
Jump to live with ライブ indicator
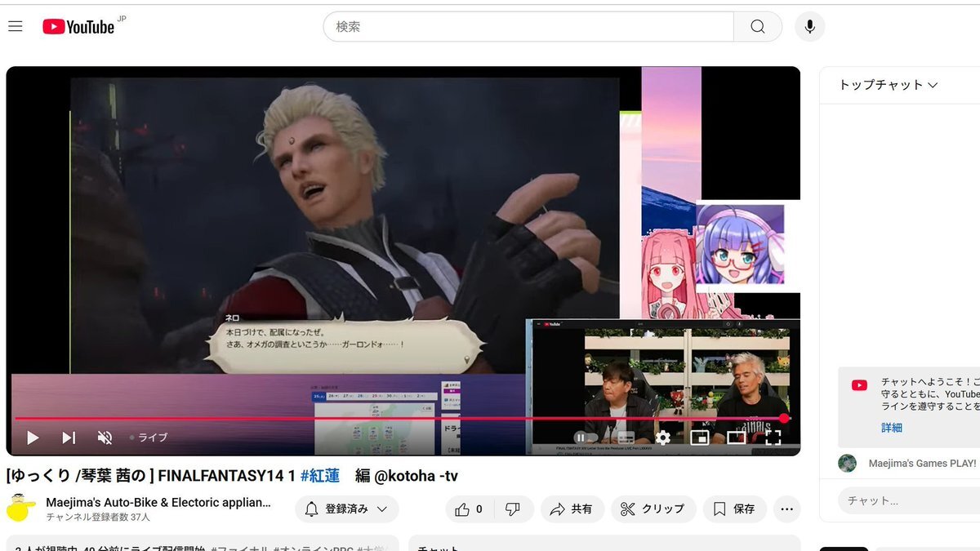pyautogui.click(x=149, y=438)
